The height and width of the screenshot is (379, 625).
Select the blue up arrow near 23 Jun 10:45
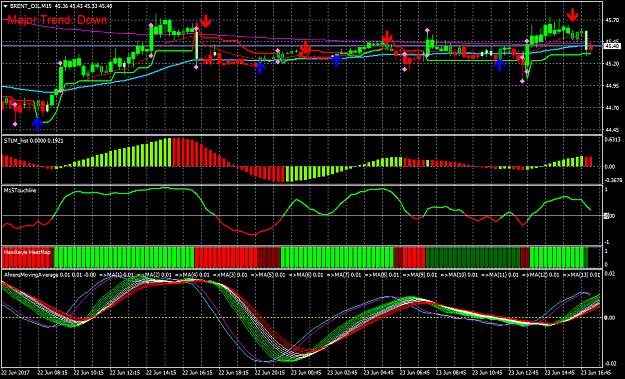[499, 65]
